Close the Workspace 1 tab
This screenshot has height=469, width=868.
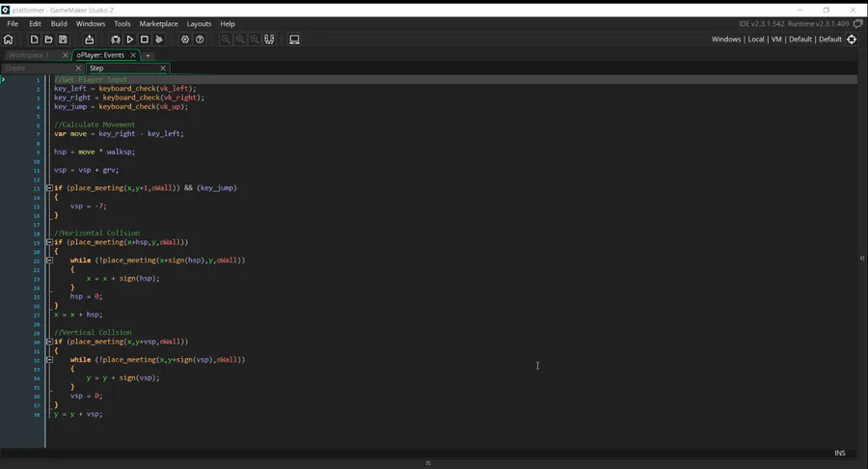pos(65,55)
